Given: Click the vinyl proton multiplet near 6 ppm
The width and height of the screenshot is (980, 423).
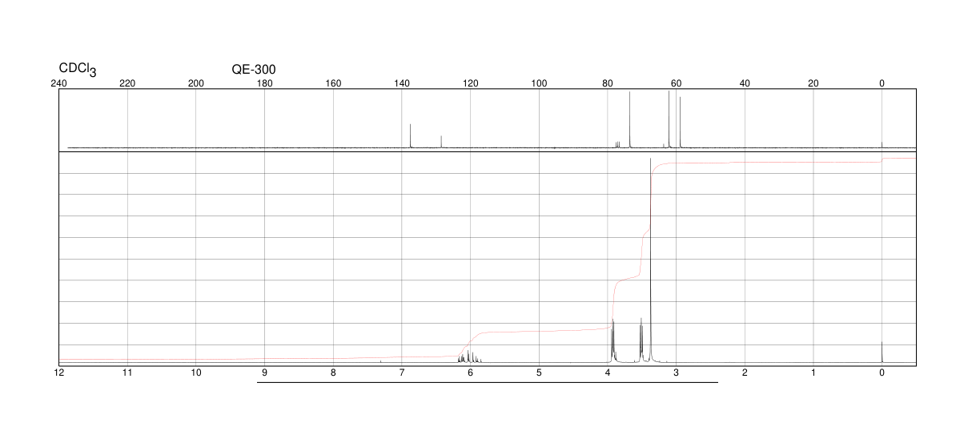Looking at the screenshot, I should pyautogui.click(x=469, y=357).
